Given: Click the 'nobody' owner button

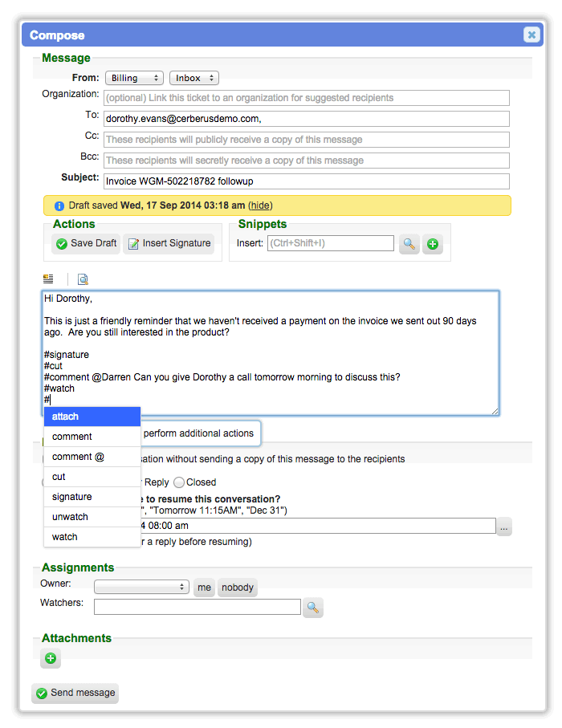Looking at the screenshot, I should point(238,588).
